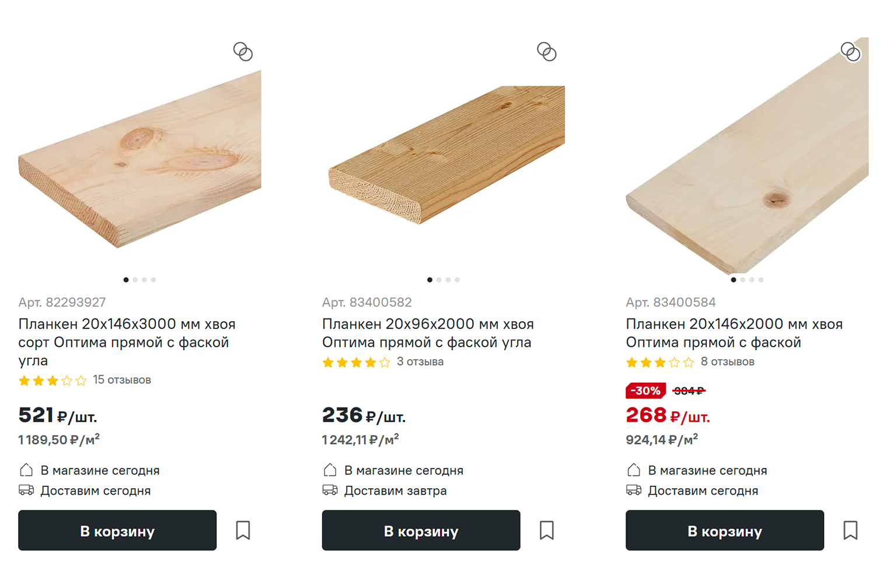Save the 236 ₽ planken to favorites
The width and height of the screenshot is (887, 588).
(547, 530)
